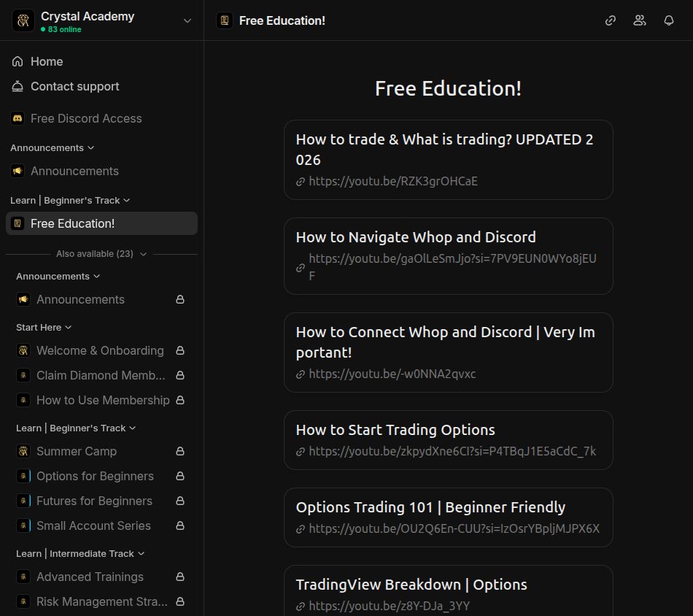The width and height of the screenshot is (693, 616).
Task: Collapse the Also available (23) section
Action: tap(101, 254)
